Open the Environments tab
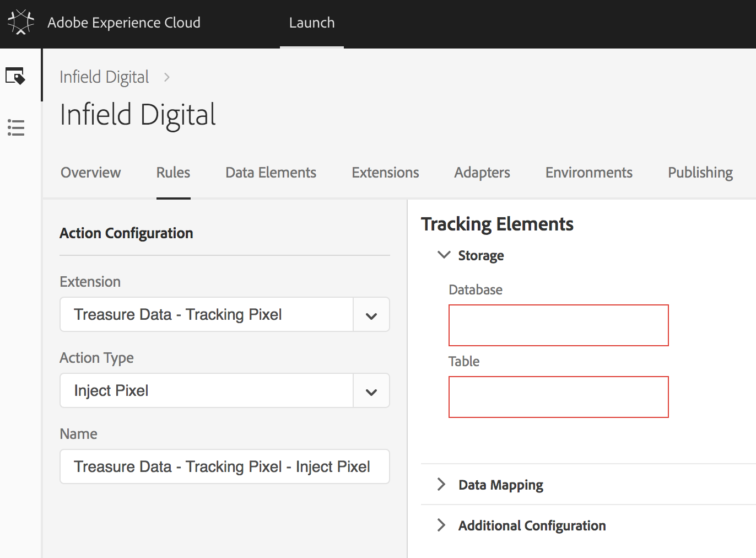Screen dimensions: 756x558 (x=588, y=173)
